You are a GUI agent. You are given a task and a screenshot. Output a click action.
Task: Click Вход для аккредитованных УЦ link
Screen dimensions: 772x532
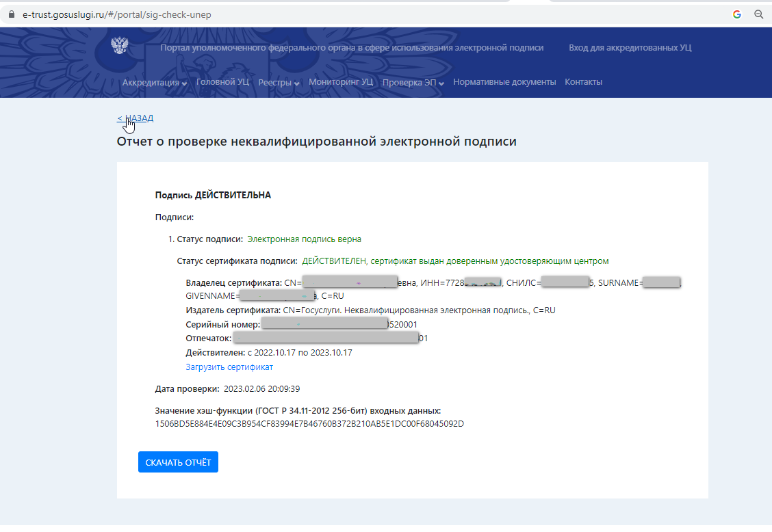[630, 48]
